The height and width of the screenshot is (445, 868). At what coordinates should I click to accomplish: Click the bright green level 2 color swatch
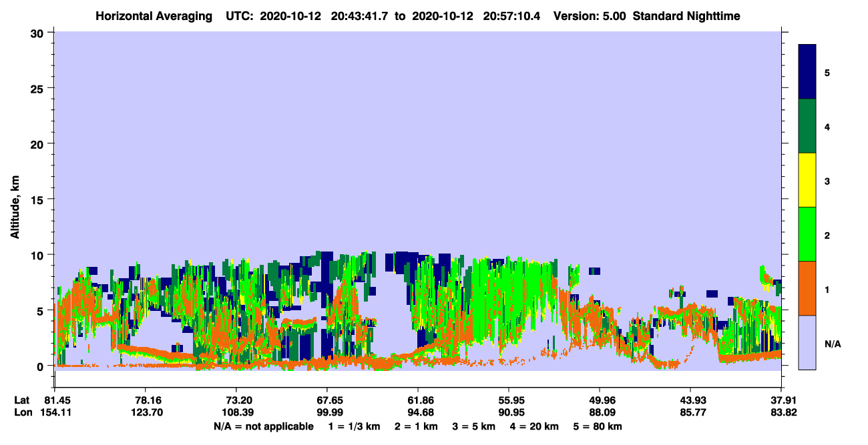[x=807, y=234]
